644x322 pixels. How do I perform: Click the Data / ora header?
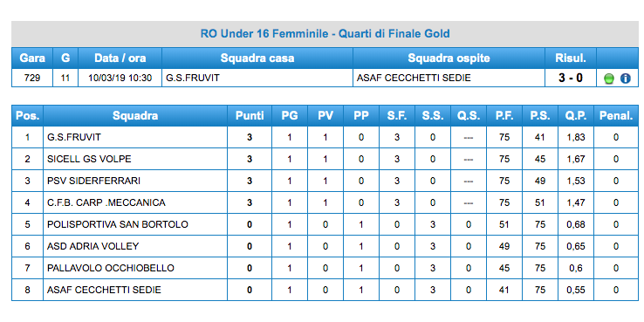click(x=120, y=58)
